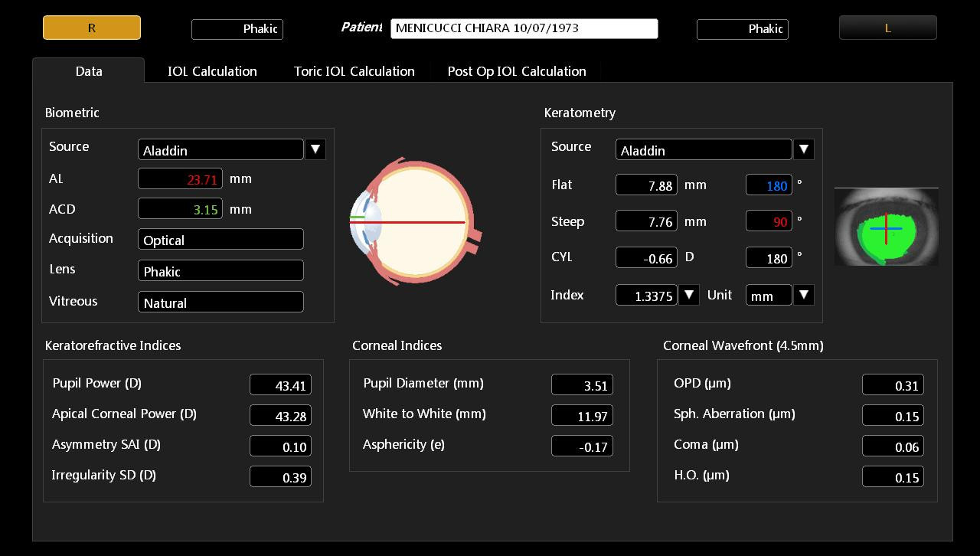Click the left eye Phakic field
980x556 pixels.
743,29
